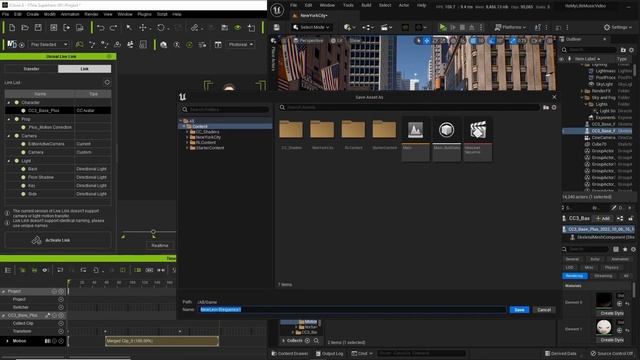640x360 pixels.
Task: Toggle the Plus_Motion Correction link bullet
Action: [23, 127]
